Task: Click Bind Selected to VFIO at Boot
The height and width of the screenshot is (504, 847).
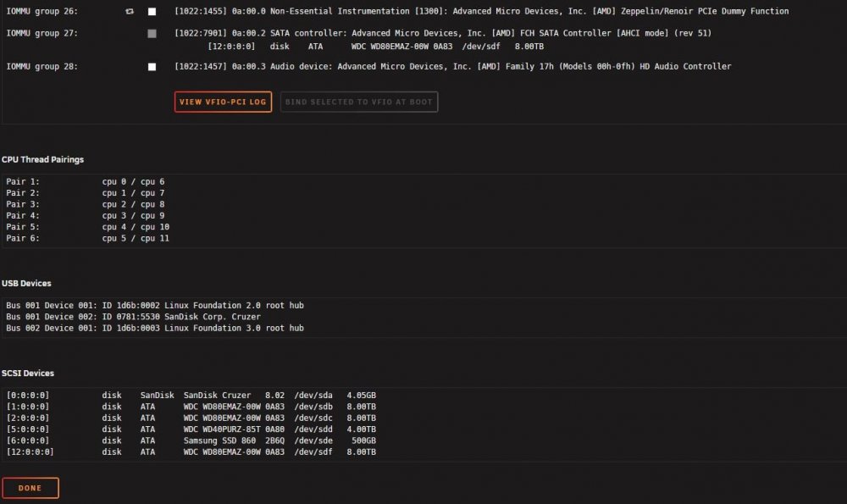Action: tap(359, 102)
